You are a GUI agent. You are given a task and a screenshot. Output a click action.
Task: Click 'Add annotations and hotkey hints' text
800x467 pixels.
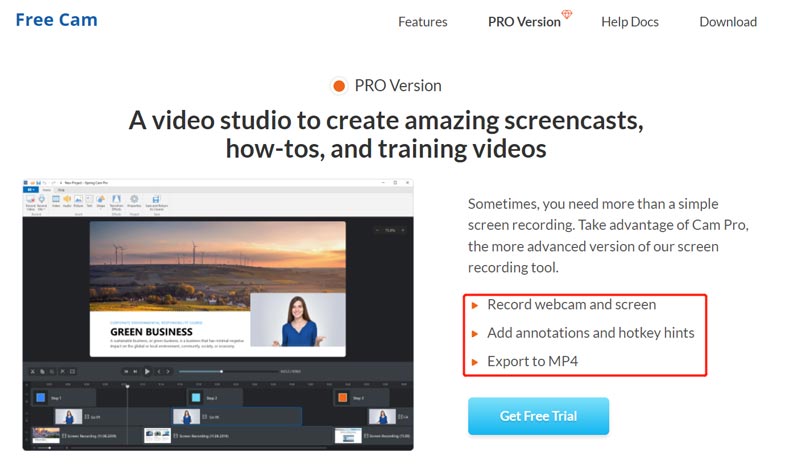tap(591, 333)
